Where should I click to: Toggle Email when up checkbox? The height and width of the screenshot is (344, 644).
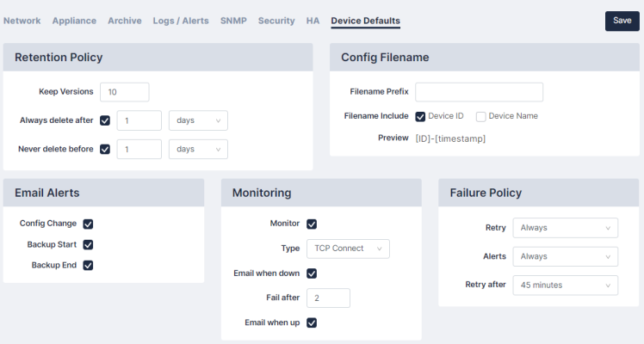coord(312,322)
